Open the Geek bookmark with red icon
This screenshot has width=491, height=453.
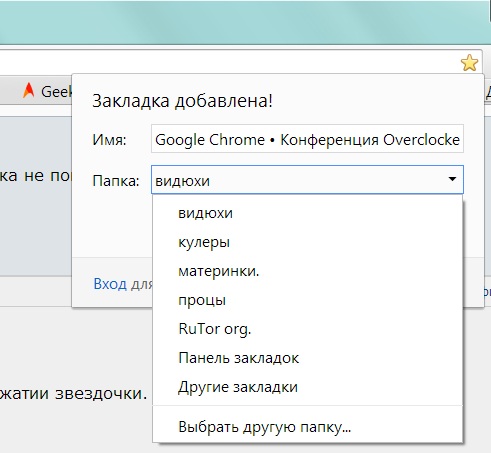click(47, 91)
